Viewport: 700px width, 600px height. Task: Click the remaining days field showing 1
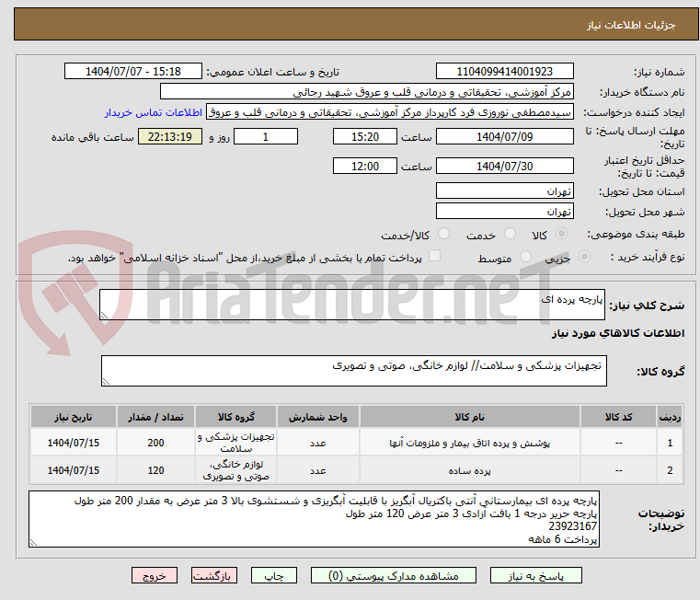point(266,137)
